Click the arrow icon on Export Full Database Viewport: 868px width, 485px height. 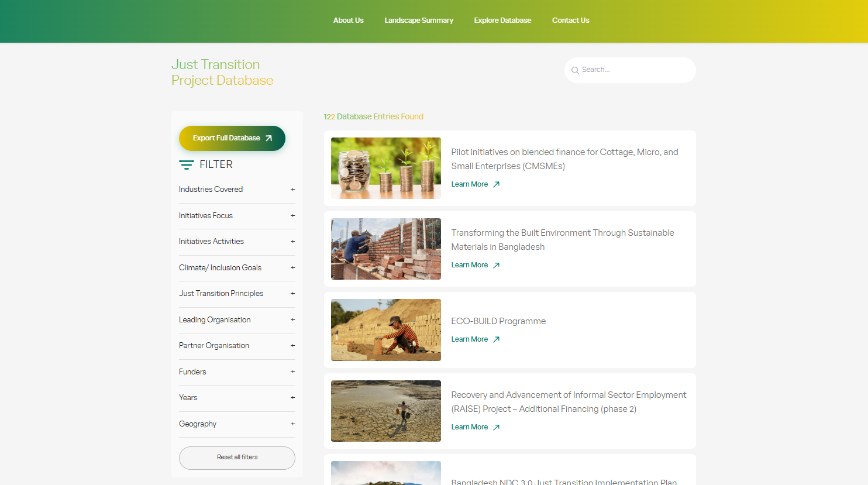point(268,139)
